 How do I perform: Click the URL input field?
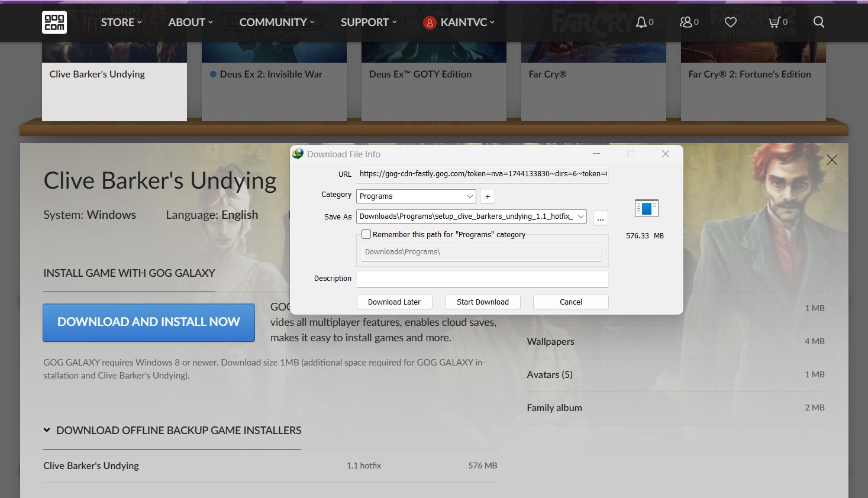[482, 174]
